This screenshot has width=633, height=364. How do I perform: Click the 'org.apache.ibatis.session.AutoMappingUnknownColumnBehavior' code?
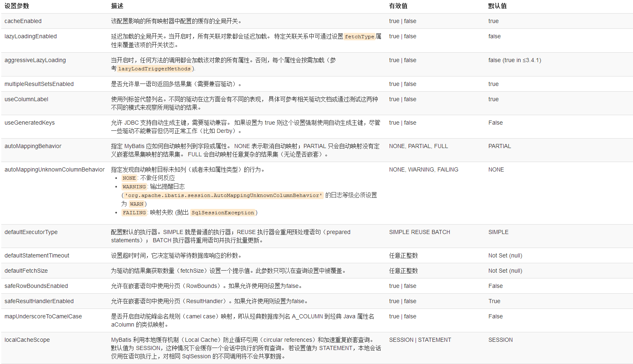224,195
